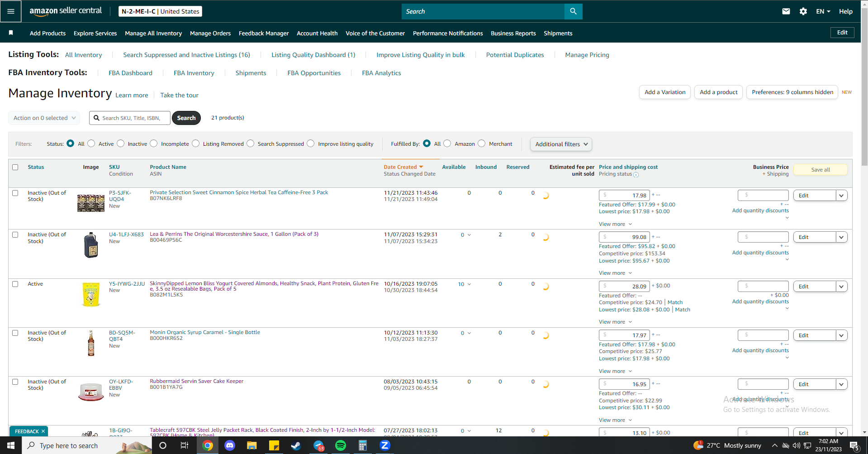Open Cortana circle icon on taskbar
Image resolution: width=868 pixels, height=454 pixels.
coord(163,445)
